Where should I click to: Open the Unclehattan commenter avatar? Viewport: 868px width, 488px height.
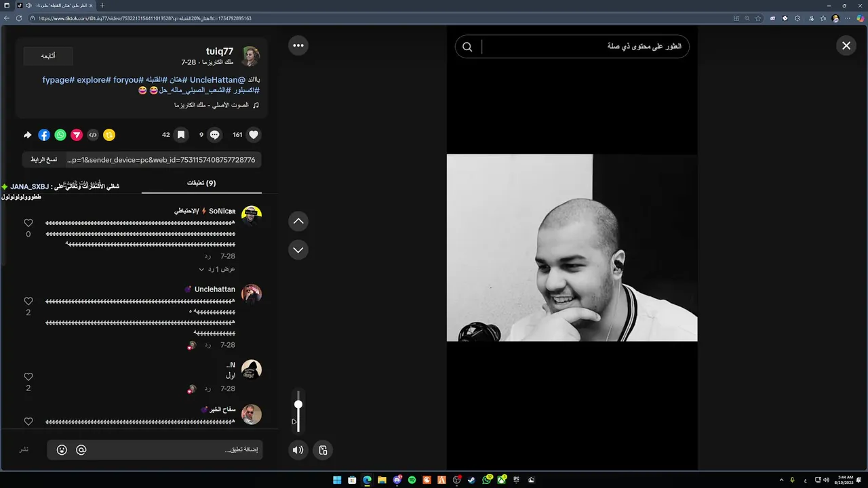[x=252, y=294]
